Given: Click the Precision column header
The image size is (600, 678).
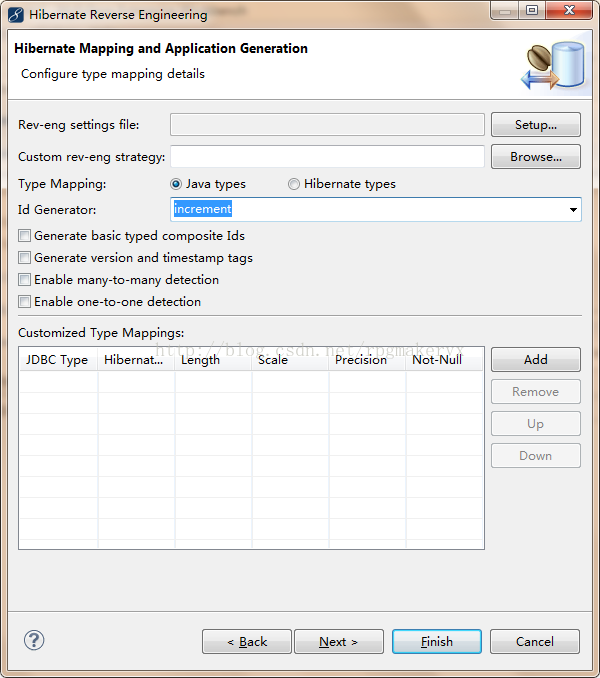Looking at the screenshot, I should [367, 360].
